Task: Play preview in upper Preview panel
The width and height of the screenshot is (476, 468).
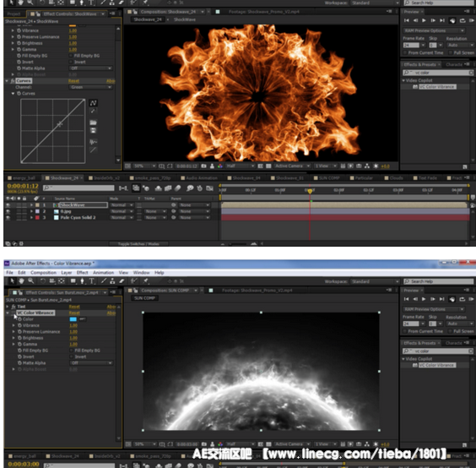Action: pyautogui.click(x=424, y=20)
